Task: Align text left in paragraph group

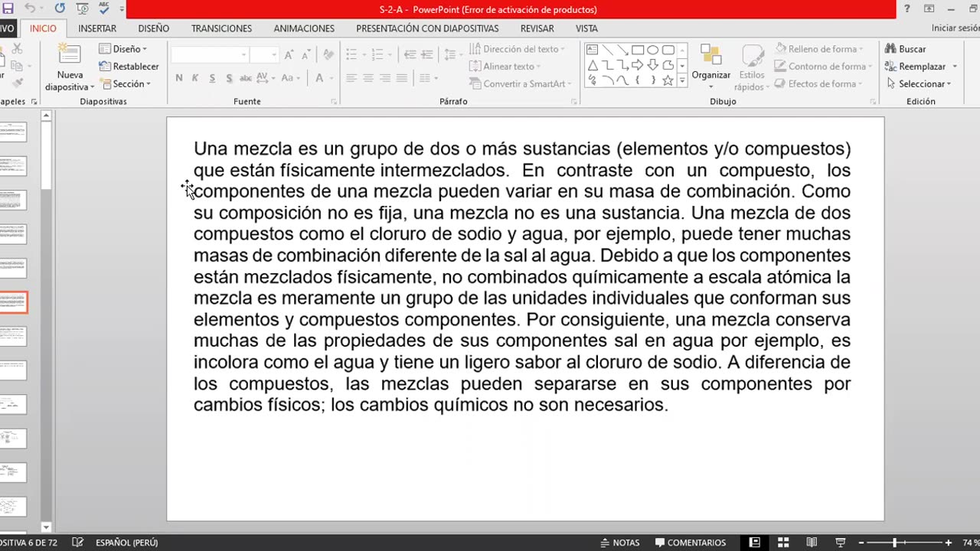Action: (x=351, y=78)
